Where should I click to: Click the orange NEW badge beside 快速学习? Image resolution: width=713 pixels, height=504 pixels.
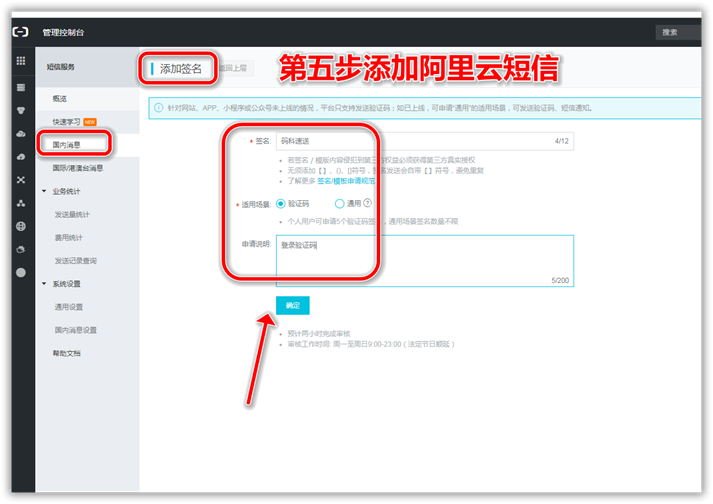[x=90, y=122]
